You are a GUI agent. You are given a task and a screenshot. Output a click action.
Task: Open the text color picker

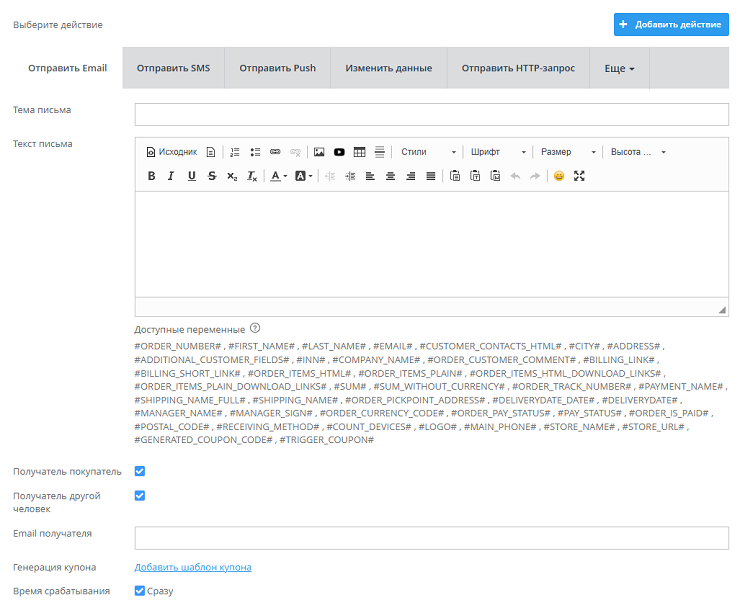[279, 176]
